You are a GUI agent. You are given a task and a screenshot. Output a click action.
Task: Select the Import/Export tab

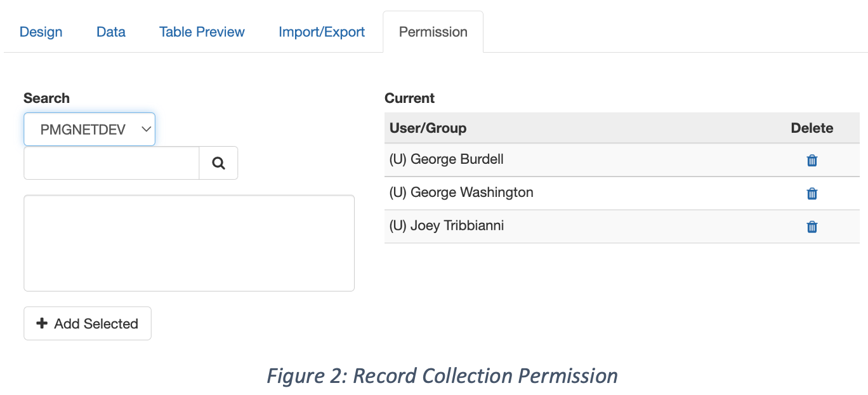pos(322,32)
